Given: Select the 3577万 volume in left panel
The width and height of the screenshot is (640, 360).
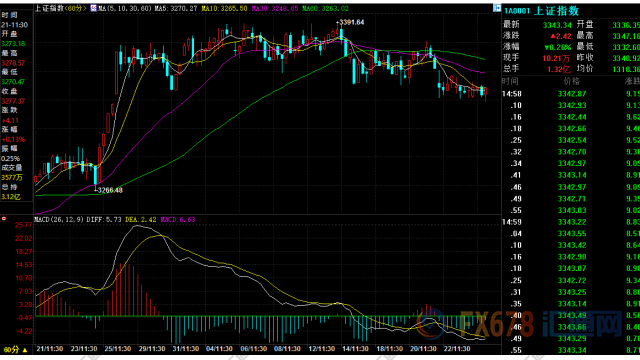Looking at the screenshot, I should [x=12, y=178].
